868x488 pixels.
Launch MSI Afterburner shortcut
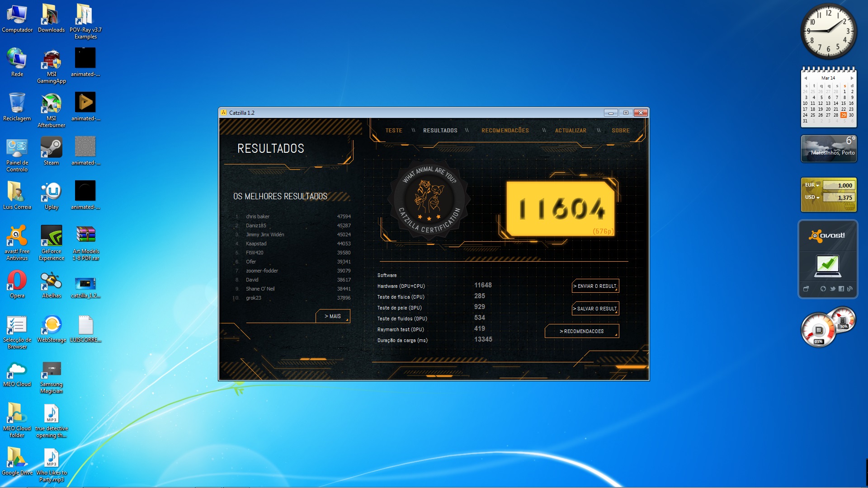coord(51,110)
